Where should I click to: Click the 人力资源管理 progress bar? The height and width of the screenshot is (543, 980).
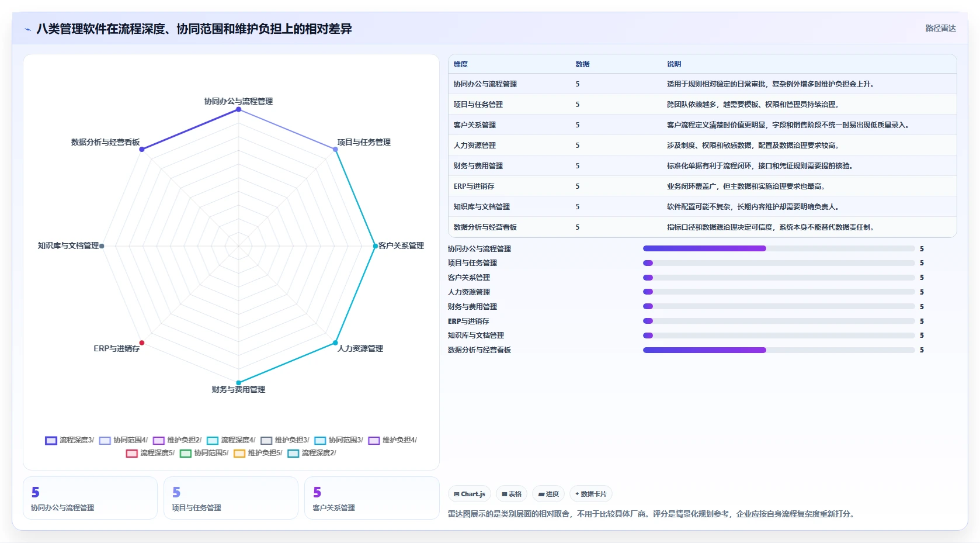pos(779,292)
